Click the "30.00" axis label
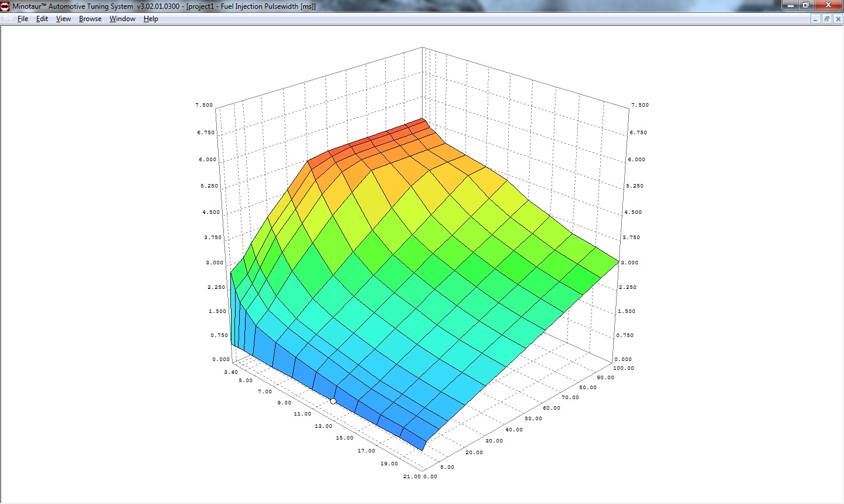Viewport: 844px width, 504px height. [x=494, y=441]
